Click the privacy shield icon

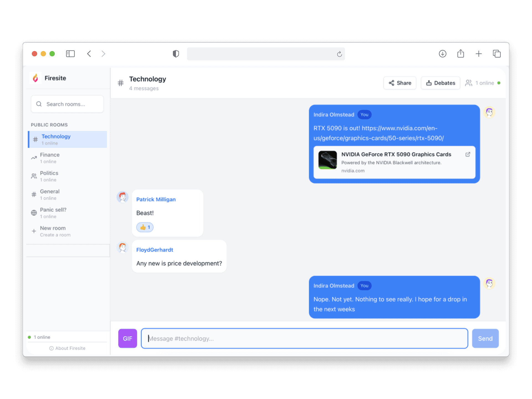point(176,54)
